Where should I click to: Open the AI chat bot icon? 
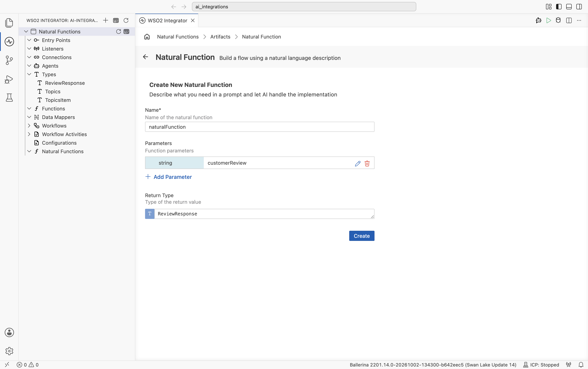pyautogui.click(x=538, y=20)
